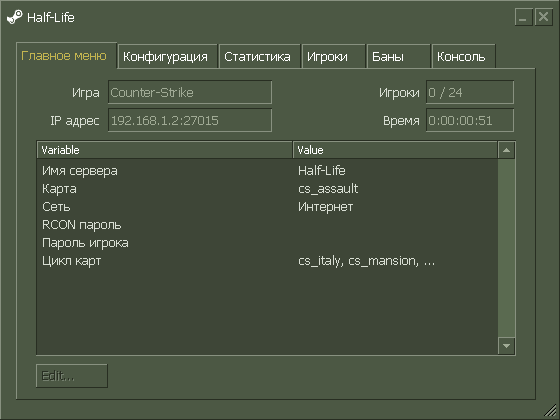Open the Консоль tab

coord(464,56)
